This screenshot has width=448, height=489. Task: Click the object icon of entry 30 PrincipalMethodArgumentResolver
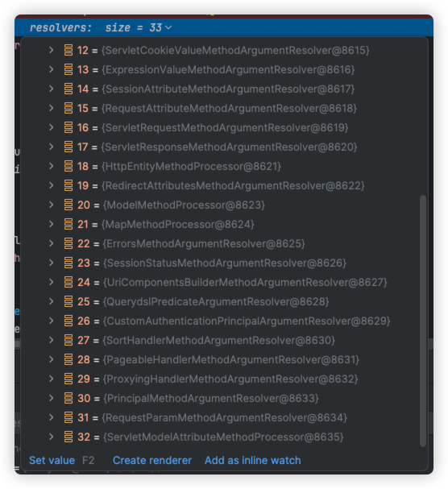(x=68, y=398)
